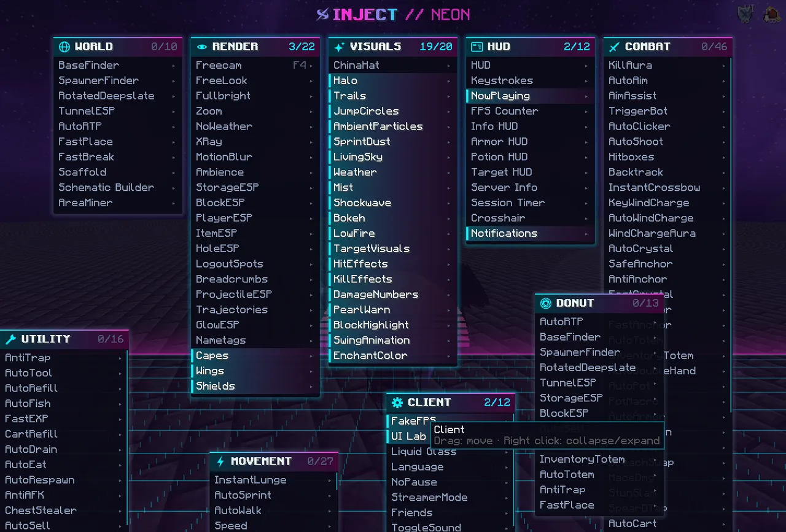This screenshot has height=532, width=786.
Task: Click the round icon in the Donut panel header
Action: (x=545, y=303)
